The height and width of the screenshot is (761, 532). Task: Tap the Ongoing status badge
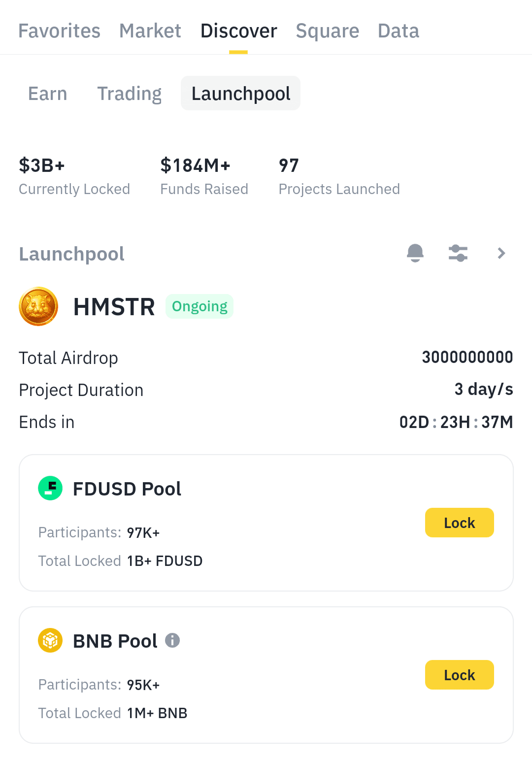199,306
